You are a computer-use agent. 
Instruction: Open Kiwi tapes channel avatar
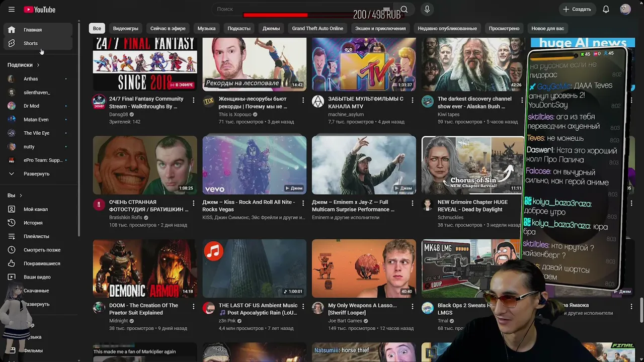point(428,102)
